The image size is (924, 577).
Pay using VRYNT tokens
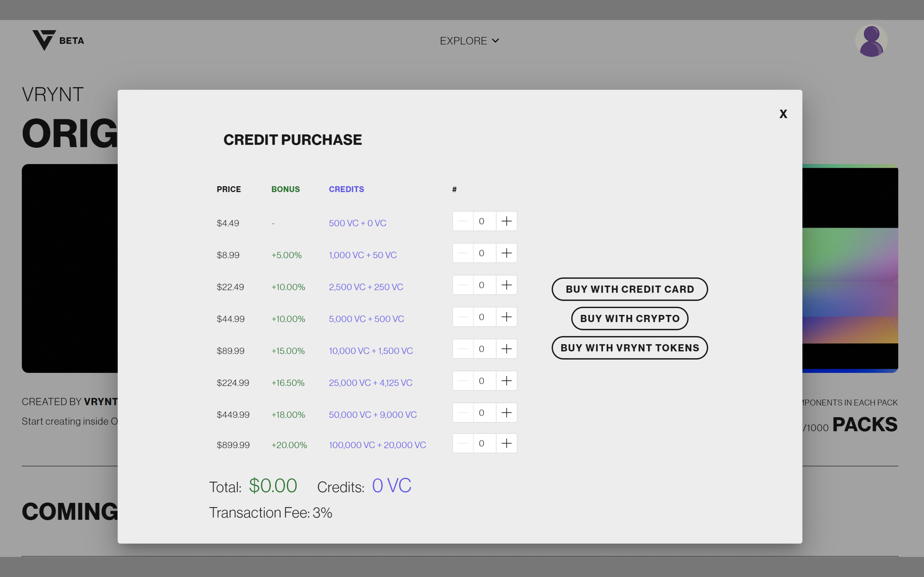(x=629, y=348)
